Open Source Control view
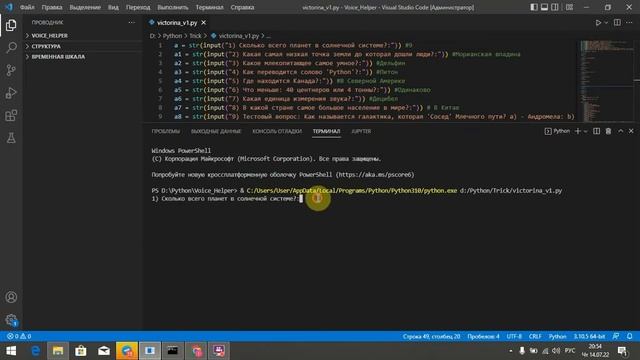The height and width of the screenshot is (360, 640). (x=11, y=70)
